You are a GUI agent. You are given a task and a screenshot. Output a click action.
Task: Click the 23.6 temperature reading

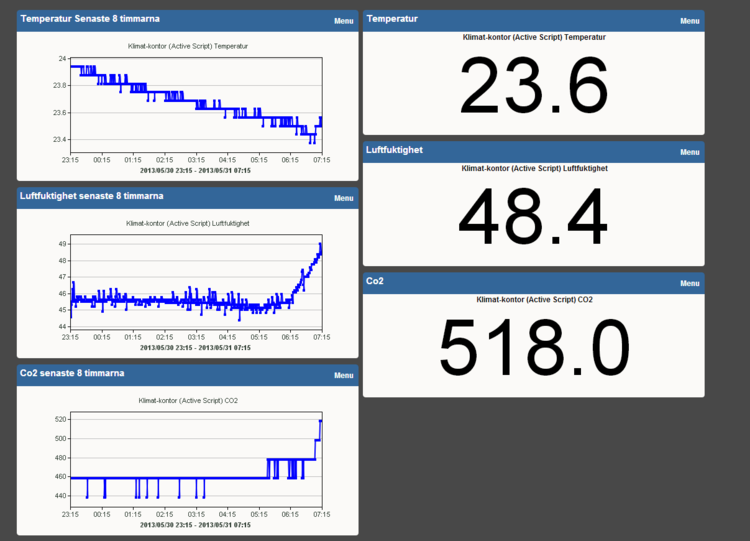pos(534,87)
